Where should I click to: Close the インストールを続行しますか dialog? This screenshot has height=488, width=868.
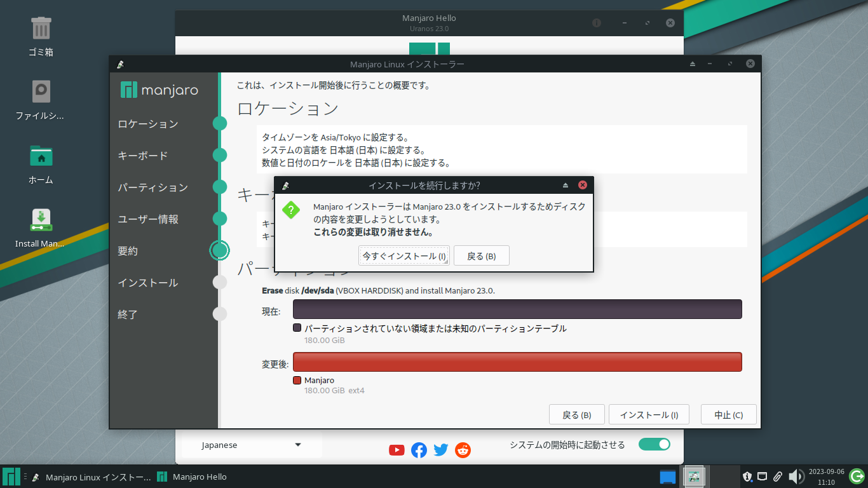point(582,186)
